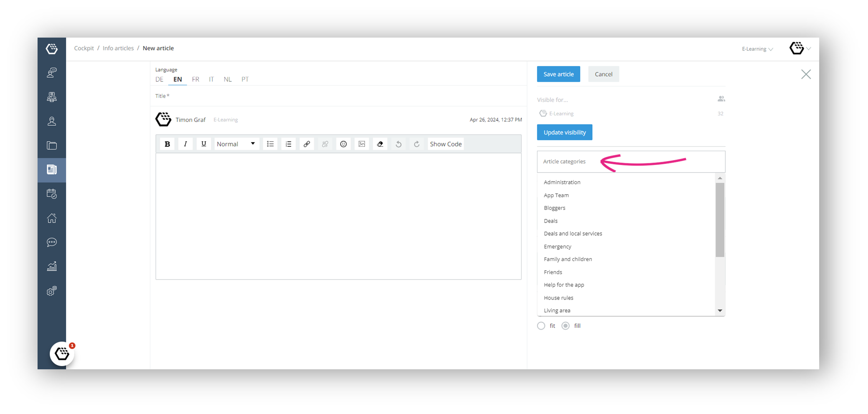This screenshot has height=414, width=868.
Task: Open the chat bubble sidebar icon
Action: click(52, 242)
